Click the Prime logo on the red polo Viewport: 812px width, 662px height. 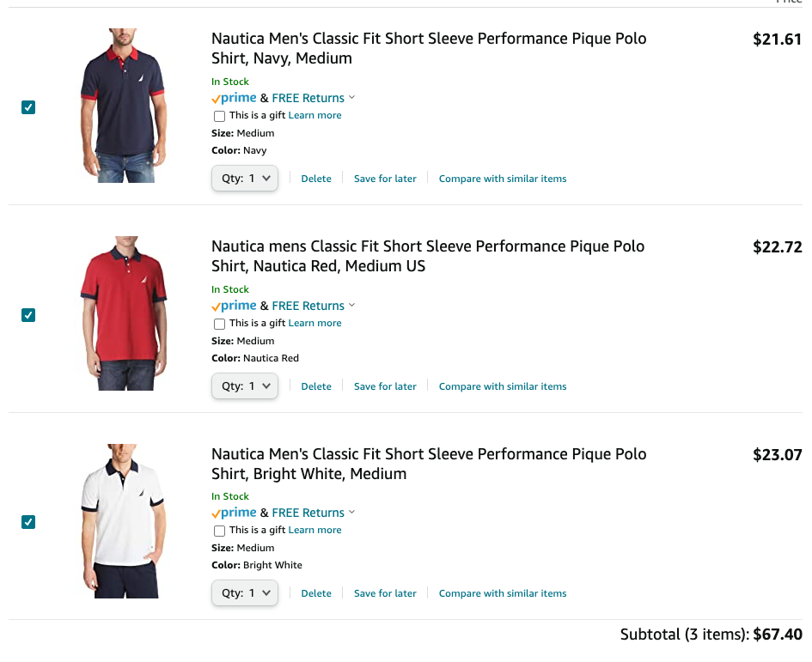tap(235, 306)
